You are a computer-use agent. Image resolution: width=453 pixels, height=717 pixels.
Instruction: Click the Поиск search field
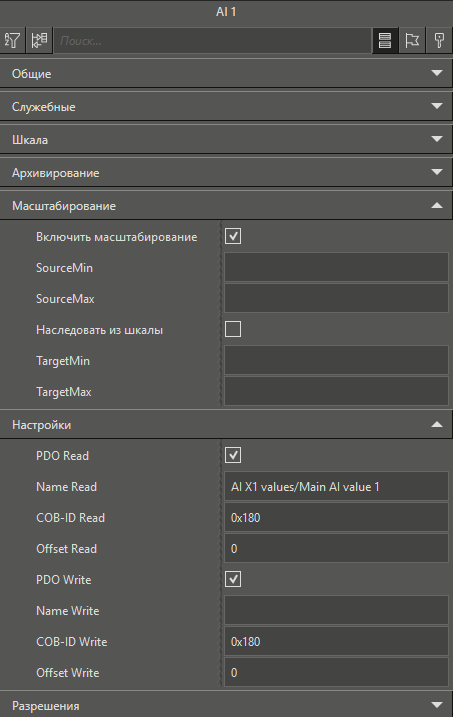pyautogui.click(x=213, y=41)
